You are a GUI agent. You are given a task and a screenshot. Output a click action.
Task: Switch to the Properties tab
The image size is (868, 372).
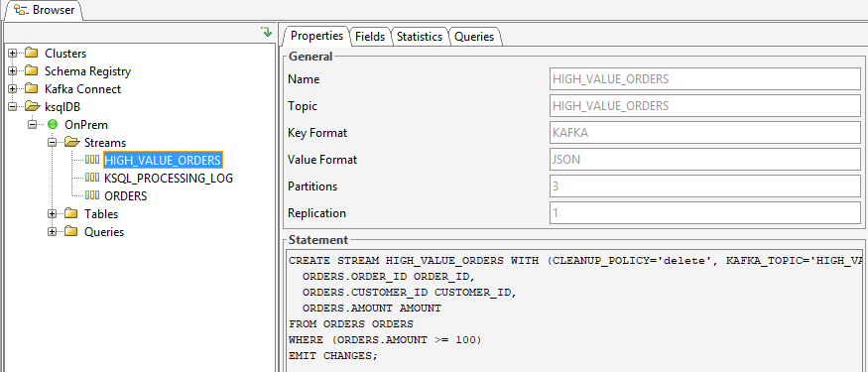pyautogui.click(x=316, y=36)
